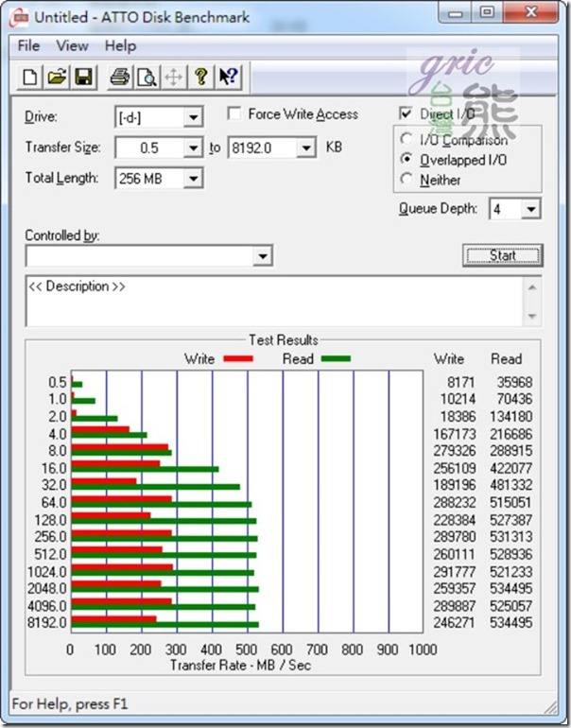571x728 pixels.
Task: Expand the minimum Transfer Size 0.5 dropdown
Action: coord(193,148)
